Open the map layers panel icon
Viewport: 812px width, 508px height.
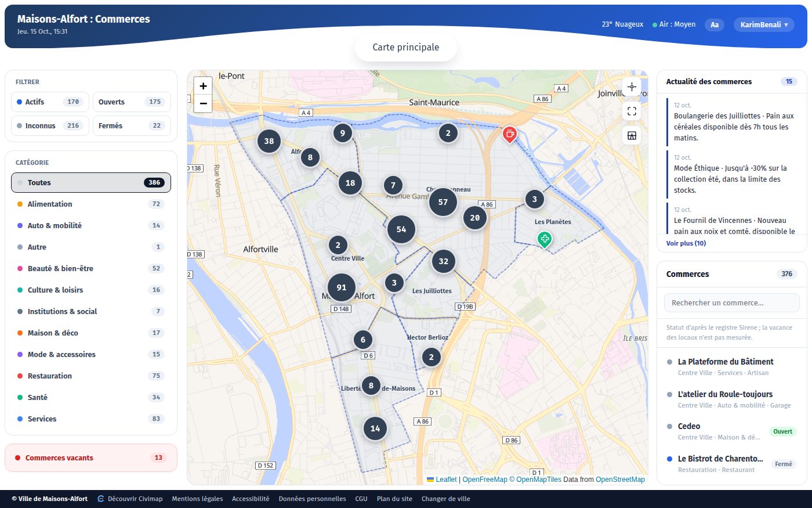[632, 135]
